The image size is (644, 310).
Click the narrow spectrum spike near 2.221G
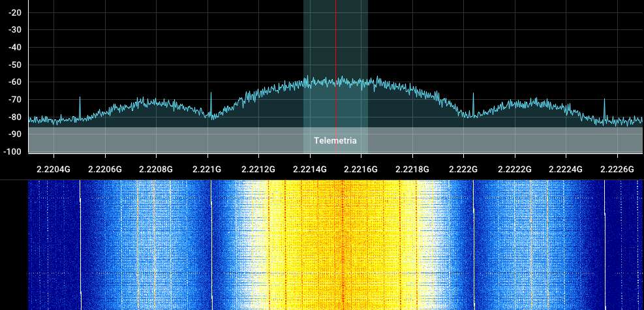[x=211, y=101]
